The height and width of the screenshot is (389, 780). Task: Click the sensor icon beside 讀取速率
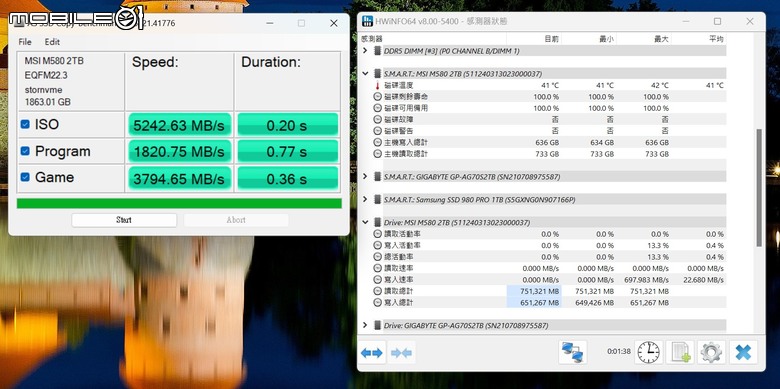pos(378,269)
